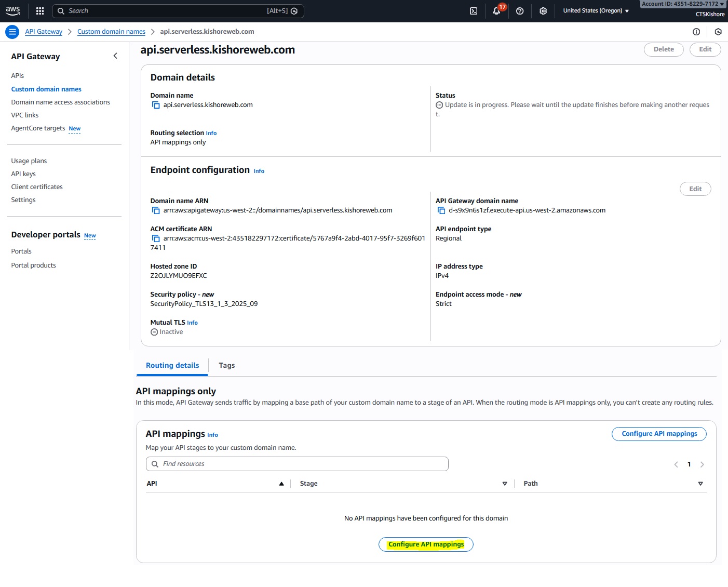Open the AWS services grid menu
This screenshot has width=728, height=587.
coord(40,11)
